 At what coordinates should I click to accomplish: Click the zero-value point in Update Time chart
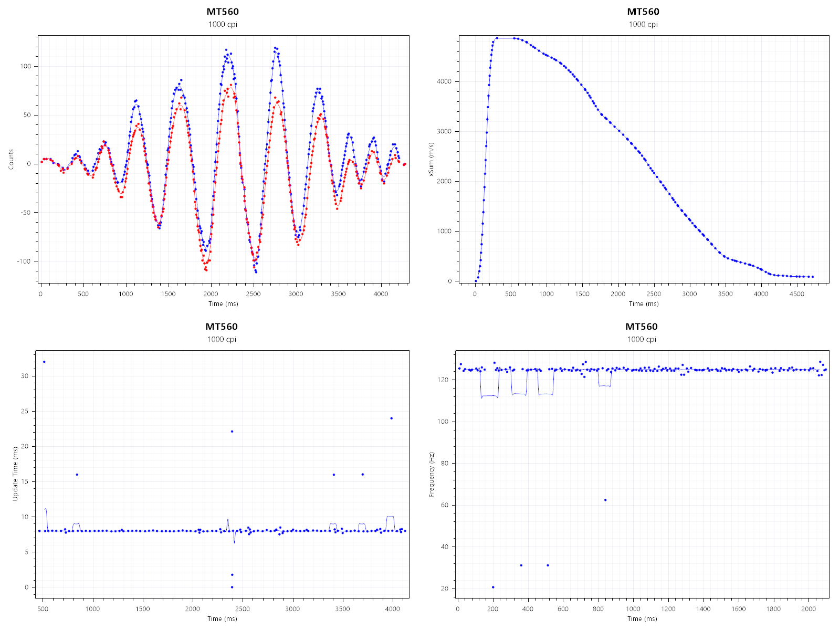pos(232,587)
